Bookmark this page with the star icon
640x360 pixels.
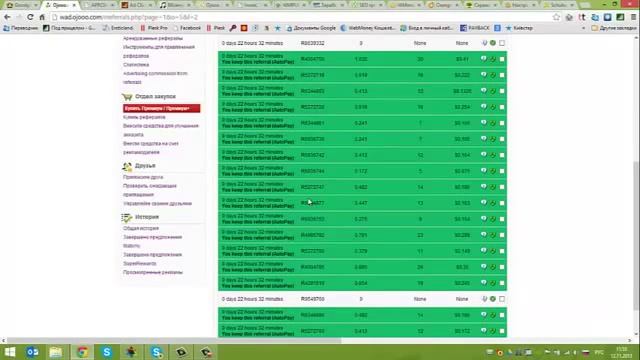[x=556, y=17]
